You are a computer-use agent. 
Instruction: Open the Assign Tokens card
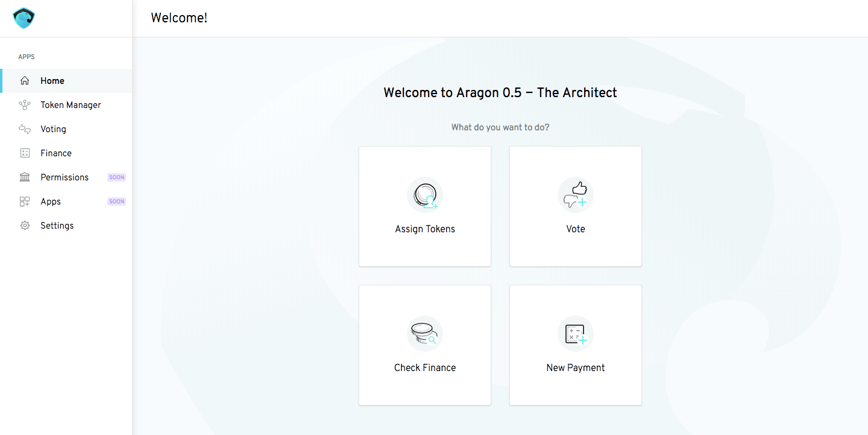click(425, 206)
